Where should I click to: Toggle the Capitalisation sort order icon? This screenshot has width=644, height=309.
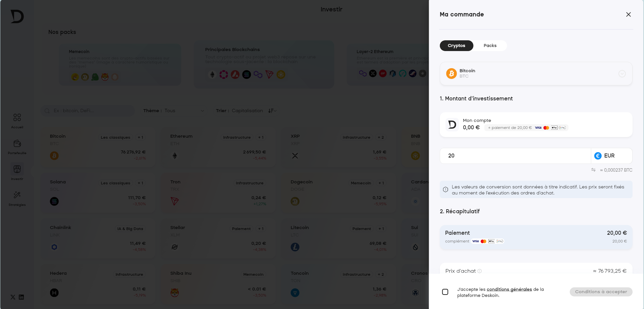pyautogui.click(x=272, y=111)
